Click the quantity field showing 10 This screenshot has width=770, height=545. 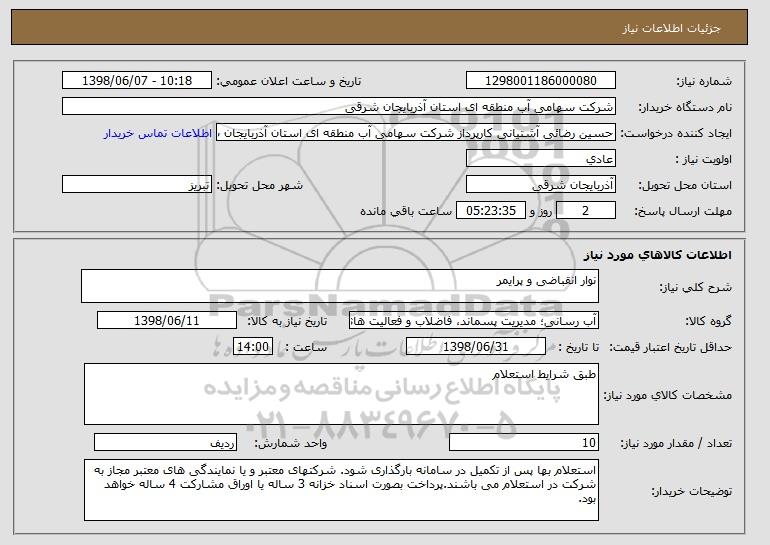coord(524,442)
